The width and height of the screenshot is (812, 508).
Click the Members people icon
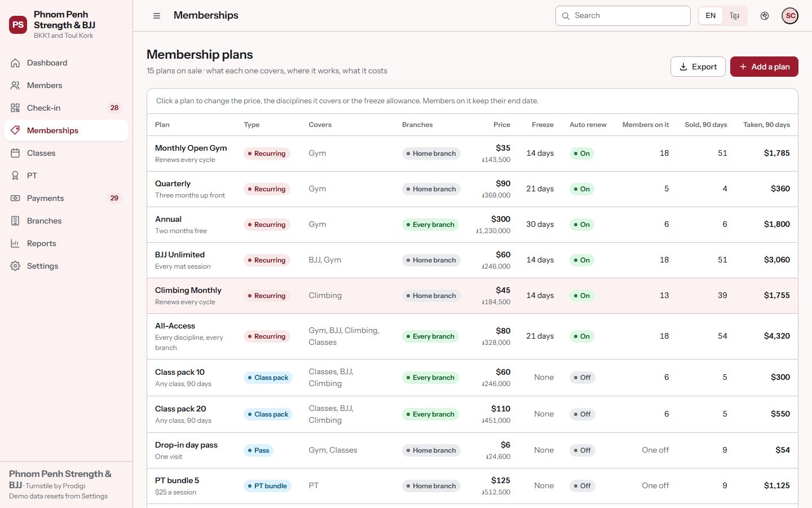(x=15, y=85)
